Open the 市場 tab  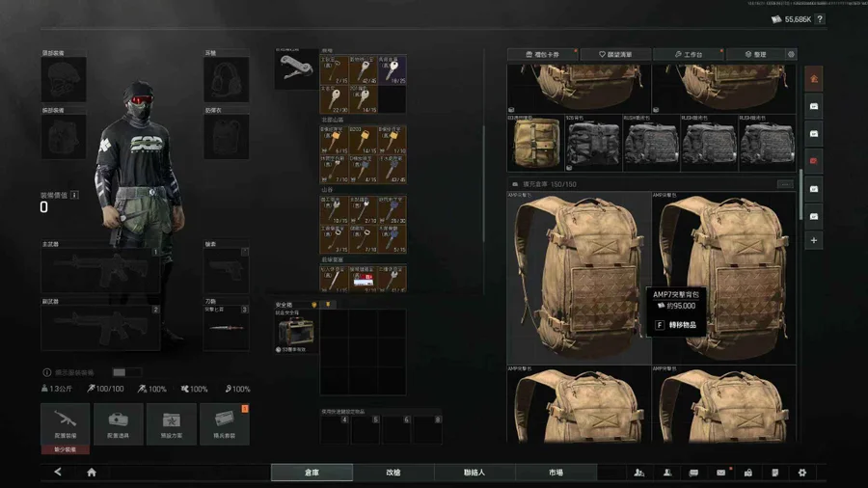click(556, 473)
